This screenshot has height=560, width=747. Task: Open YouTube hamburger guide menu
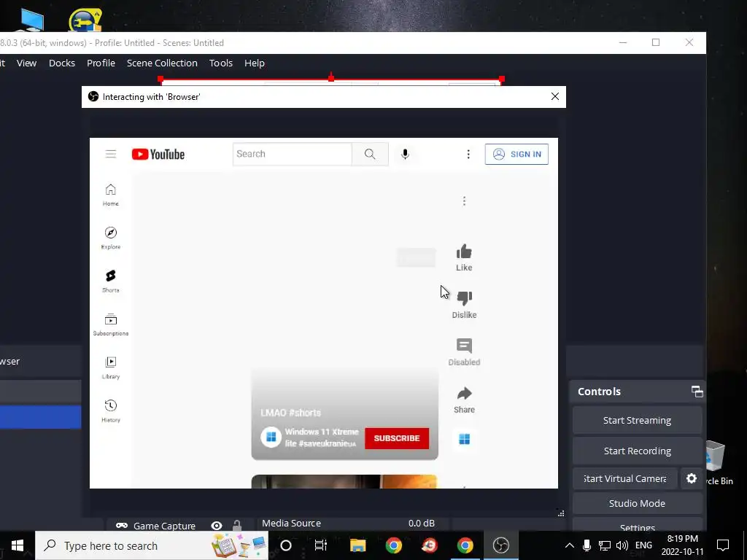(x=111, y=154)
